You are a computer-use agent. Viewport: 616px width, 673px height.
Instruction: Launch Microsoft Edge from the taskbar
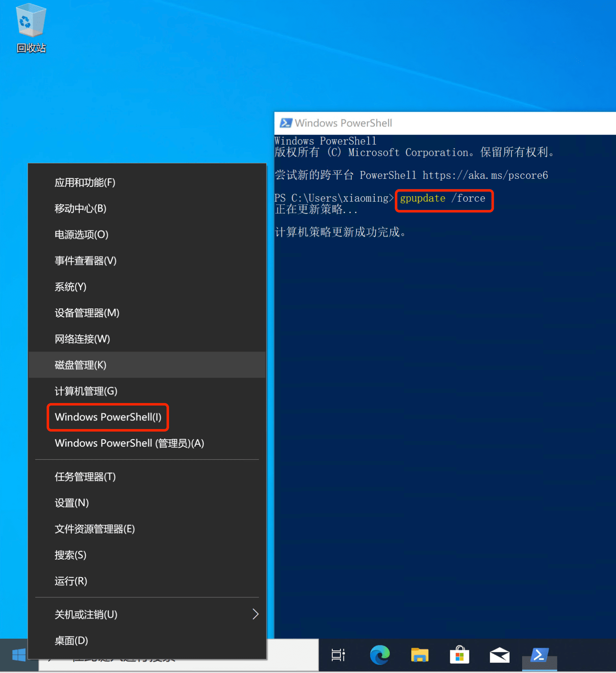(x=380, y=655)
